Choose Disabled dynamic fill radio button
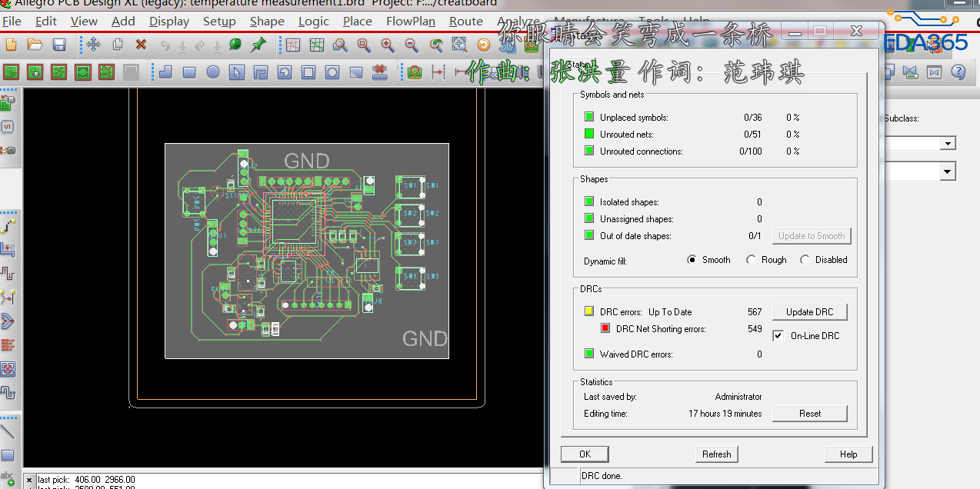This screenshot has height=489, width=980. tap(805, 260)
